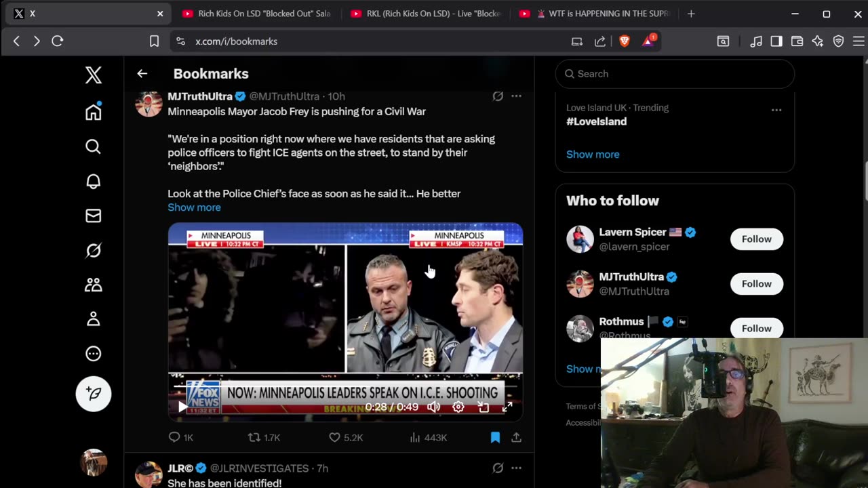Image resolution: width=868 pixels, height=488 pixels.
Task: View analytics of 443K views
Action: click(x=429, y=438)
